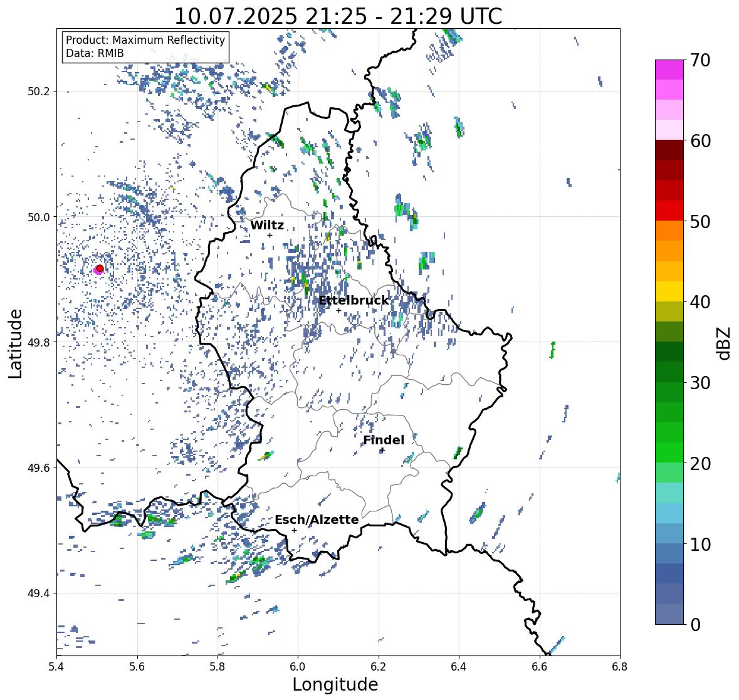Screen dimensions: 739x700
Task: Click the 50 tick on colorbar
Action: tap(700, 221)
